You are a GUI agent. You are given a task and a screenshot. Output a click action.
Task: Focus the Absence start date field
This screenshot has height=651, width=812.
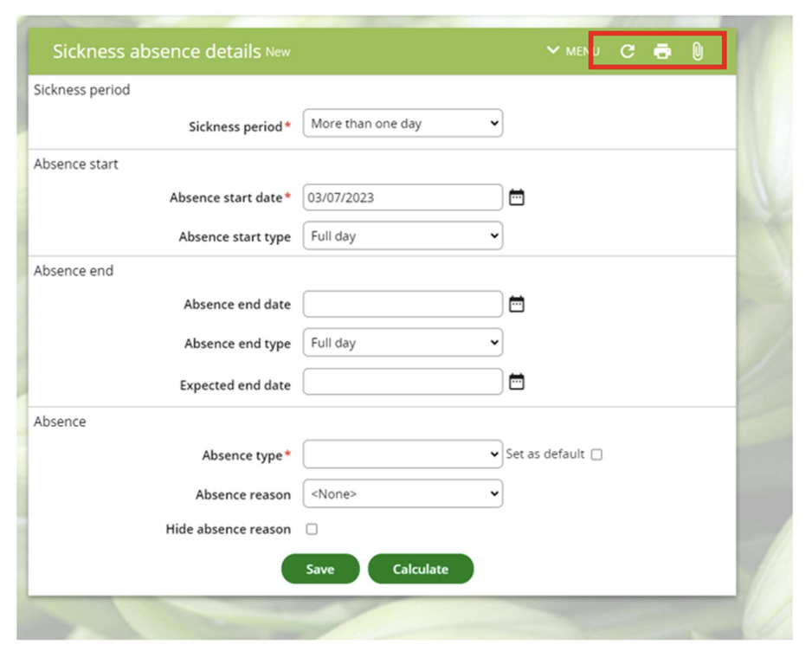tap(403, 197)
